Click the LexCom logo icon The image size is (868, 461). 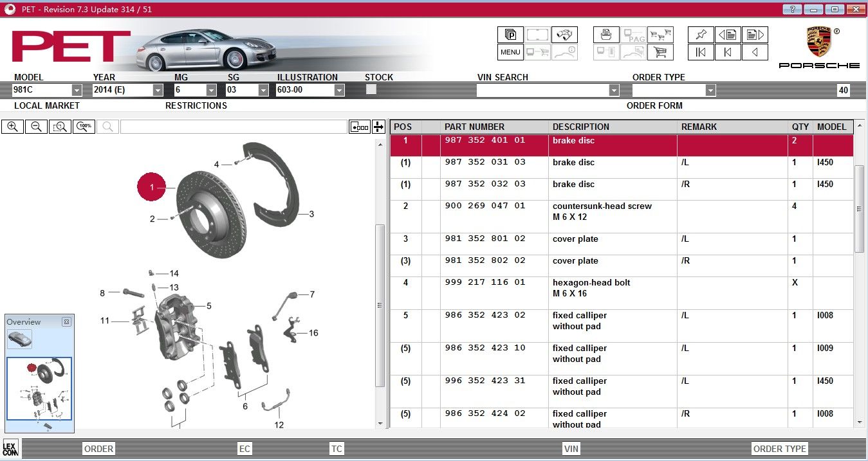[x=10, y=448]
